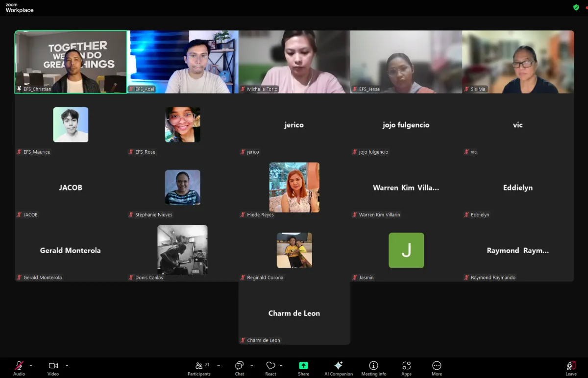Viewport: 588px width, 378px height.
Task: Click the EFS_Rose name label
Action: pyautogui.click(x=145, y=152)
